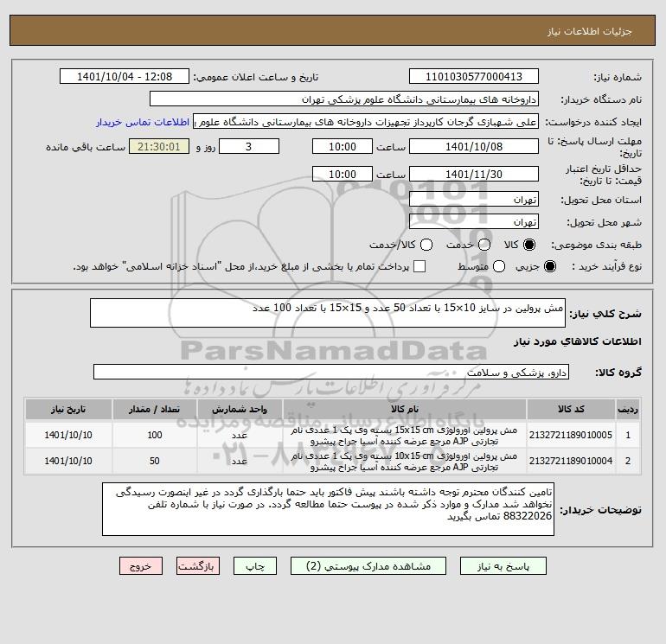Screen dimensions: 666x644
Task: Click the بازگشت back button
Action: [198, 566]
